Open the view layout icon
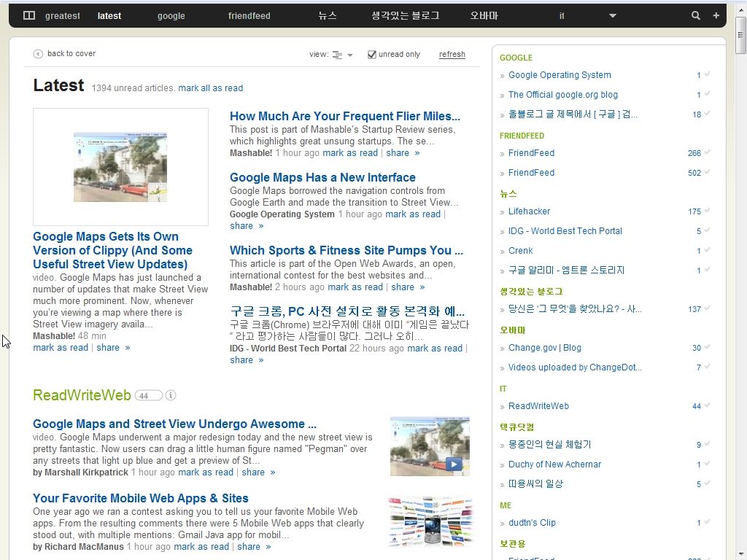The image size is (747, 560). [x=337, y=55]
